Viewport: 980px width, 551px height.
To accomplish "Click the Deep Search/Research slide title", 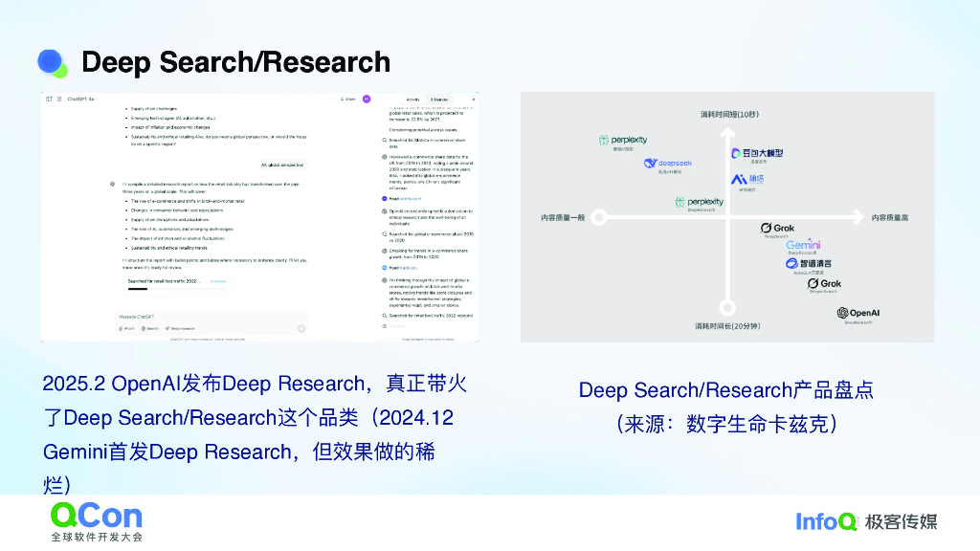I will click(x=235, y=62).
